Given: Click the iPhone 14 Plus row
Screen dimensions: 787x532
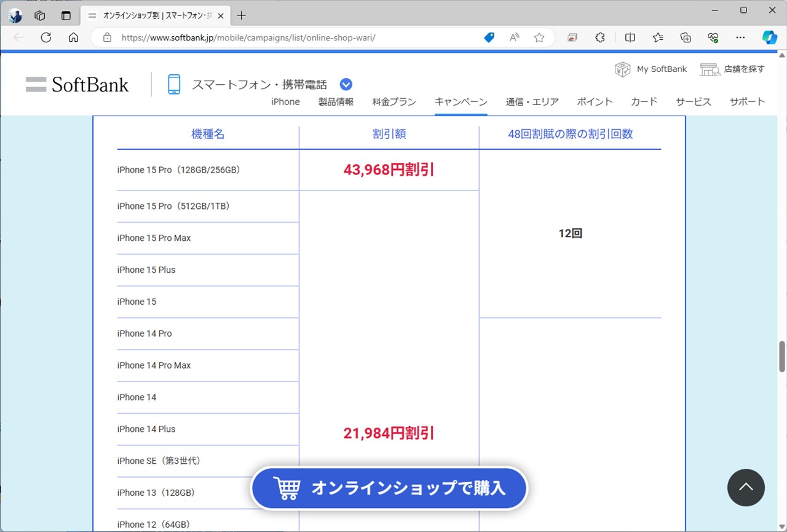Looking at the screenshot, I should [x=208, y=429].
